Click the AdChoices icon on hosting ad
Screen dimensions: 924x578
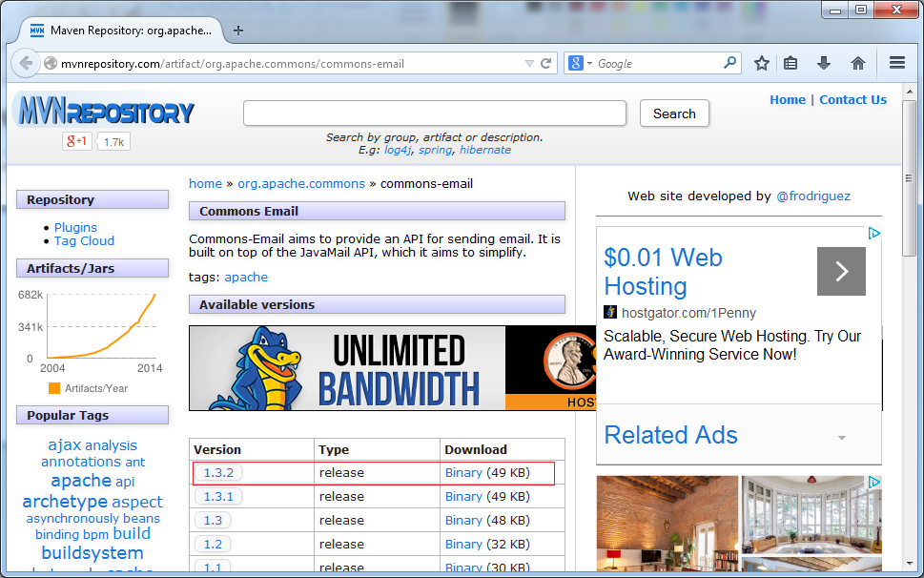[873, 234]
